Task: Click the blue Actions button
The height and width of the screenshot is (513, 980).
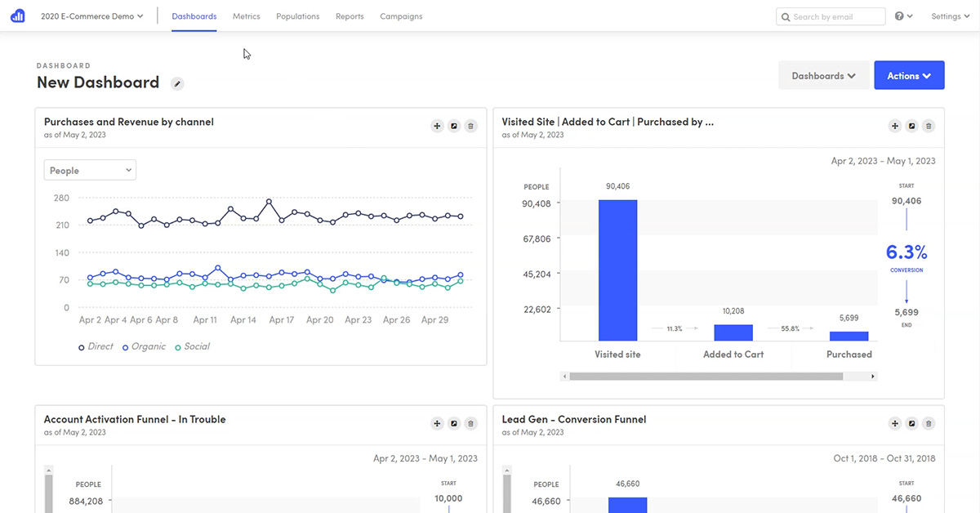Action: (x=909, y=75)
